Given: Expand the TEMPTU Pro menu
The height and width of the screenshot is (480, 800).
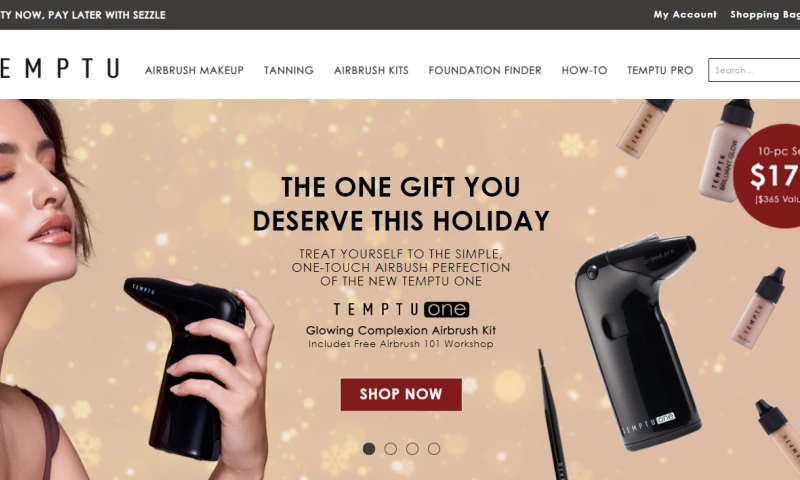Looking at the screenshot, I should pyautogui.click(x=660, y=70).
